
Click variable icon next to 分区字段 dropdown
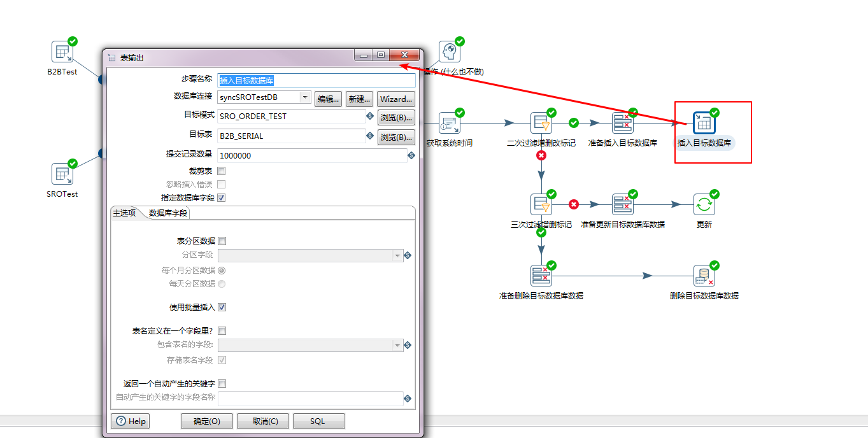(408, 255)
